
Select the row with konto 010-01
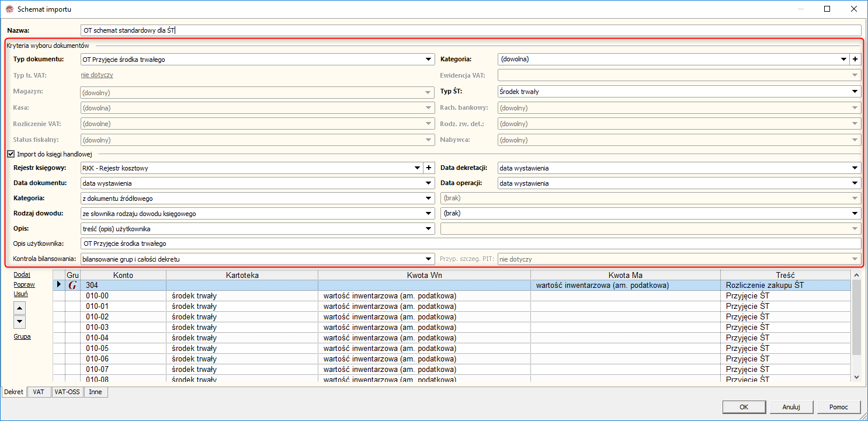[x=452, y=306]
